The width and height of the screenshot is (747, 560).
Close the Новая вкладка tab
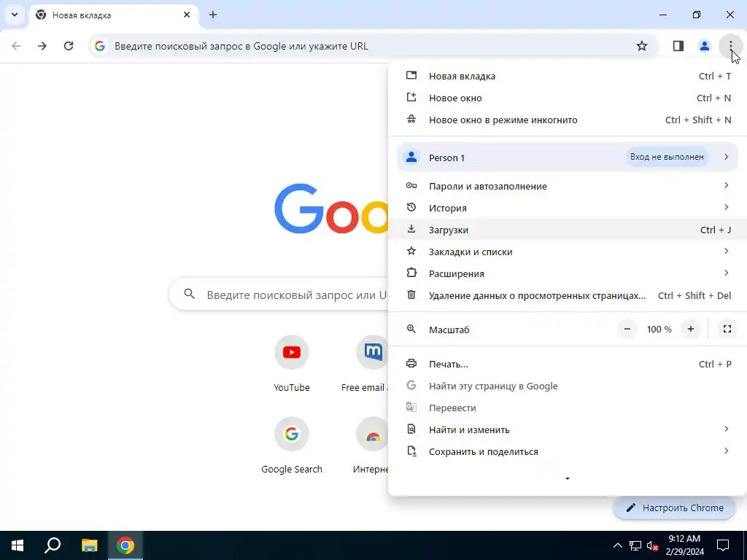coord(187,15)
